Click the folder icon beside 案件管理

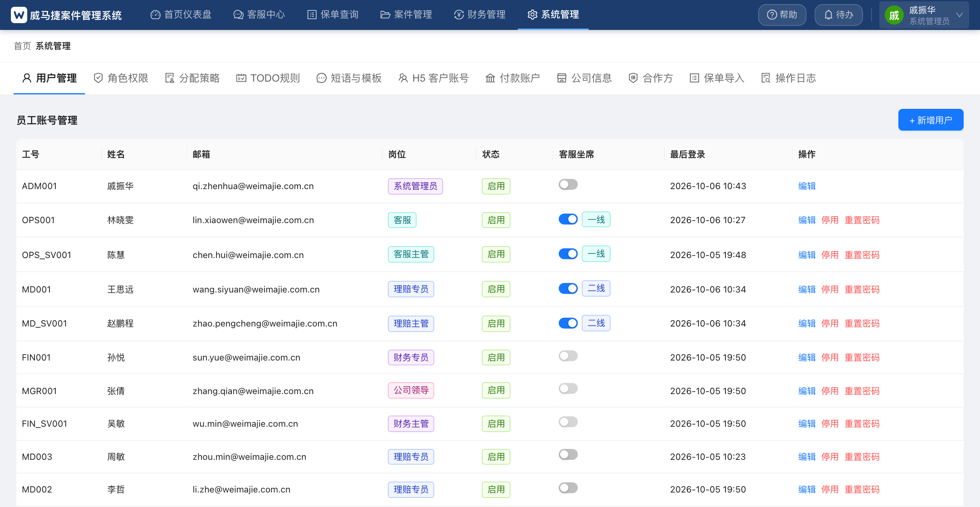click(385, 15)
